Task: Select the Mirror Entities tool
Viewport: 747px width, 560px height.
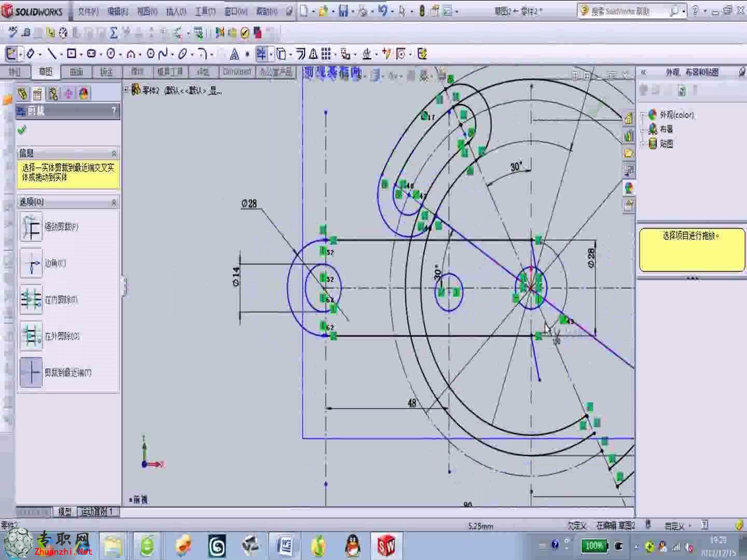Action: [x=313, y=53]
